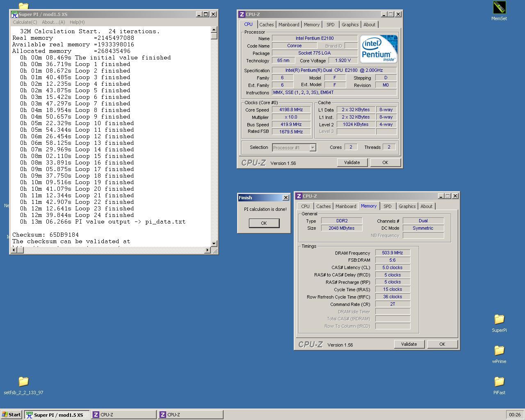
Task: Open the Help(H) menu in Super PI
Action: coord(77,22)
